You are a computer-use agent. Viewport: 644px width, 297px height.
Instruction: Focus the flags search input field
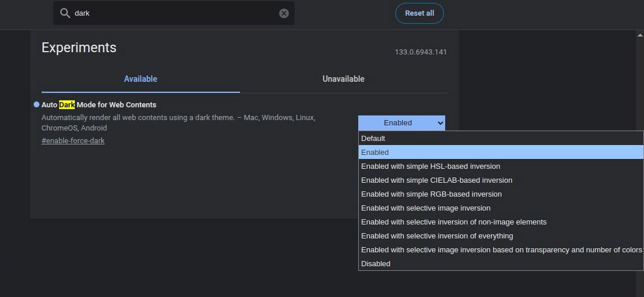pyautogui.click(x=174, y=13)
